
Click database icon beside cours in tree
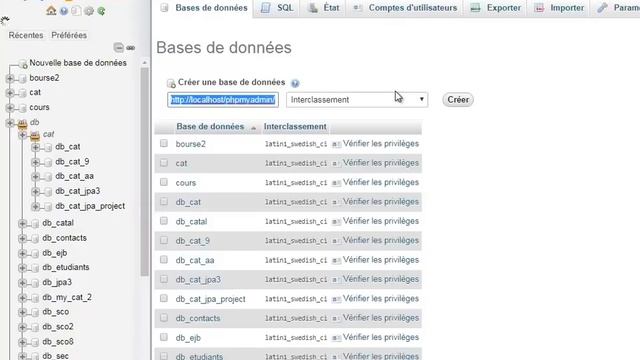(22, 108)
